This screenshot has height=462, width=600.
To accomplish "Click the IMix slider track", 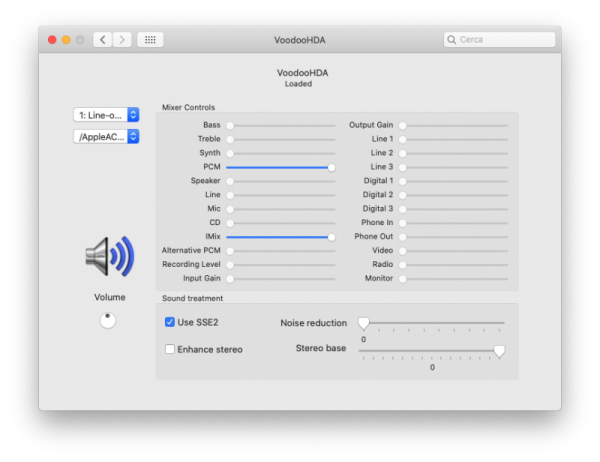I will [281, 237].
